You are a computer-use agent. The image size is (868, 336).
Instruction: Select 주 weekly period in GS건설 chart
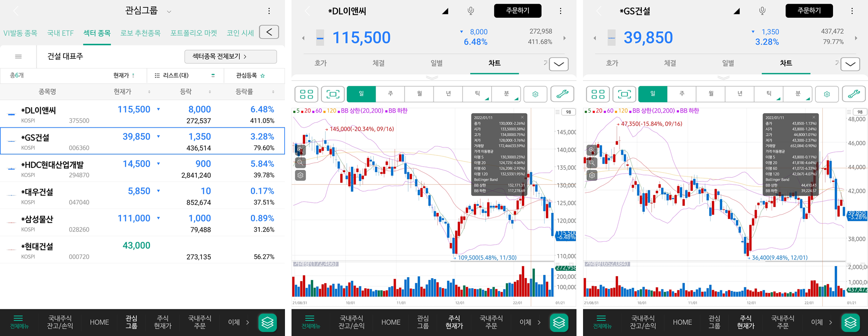[x=682, y=94]
